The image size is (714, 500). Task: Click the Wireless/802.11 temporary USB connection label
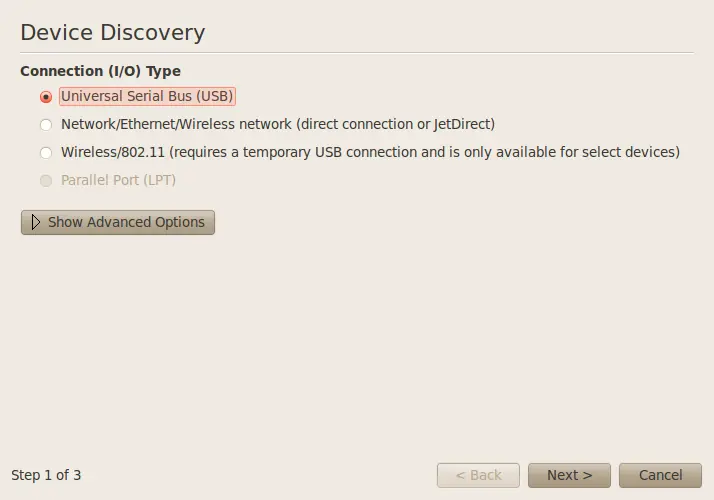click(x=370, y=152)
